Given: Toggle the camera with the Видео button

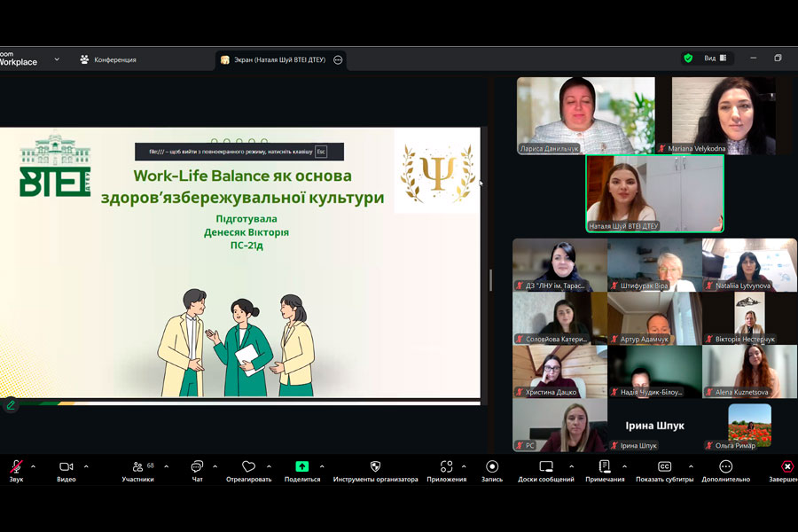Looking at the screenshot, I should click(x=66, y=467).
